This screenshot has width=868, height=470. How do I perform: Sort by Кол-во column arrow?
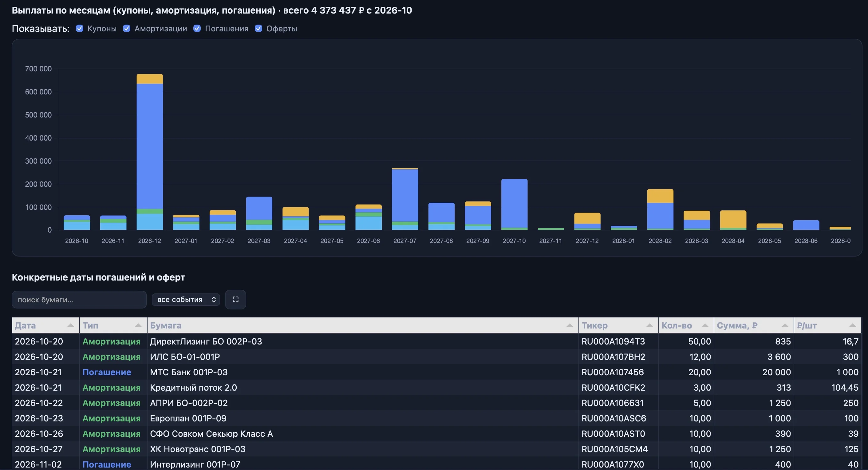[x=705, y=325]
